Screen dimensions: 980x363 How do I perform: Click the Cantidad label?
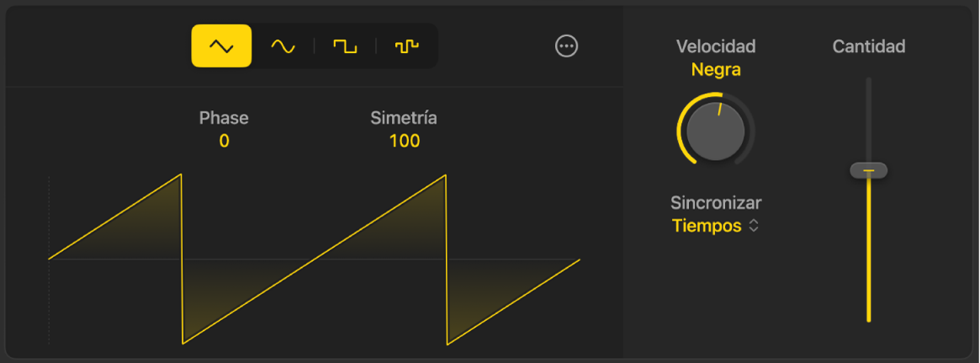click(868, 47)
